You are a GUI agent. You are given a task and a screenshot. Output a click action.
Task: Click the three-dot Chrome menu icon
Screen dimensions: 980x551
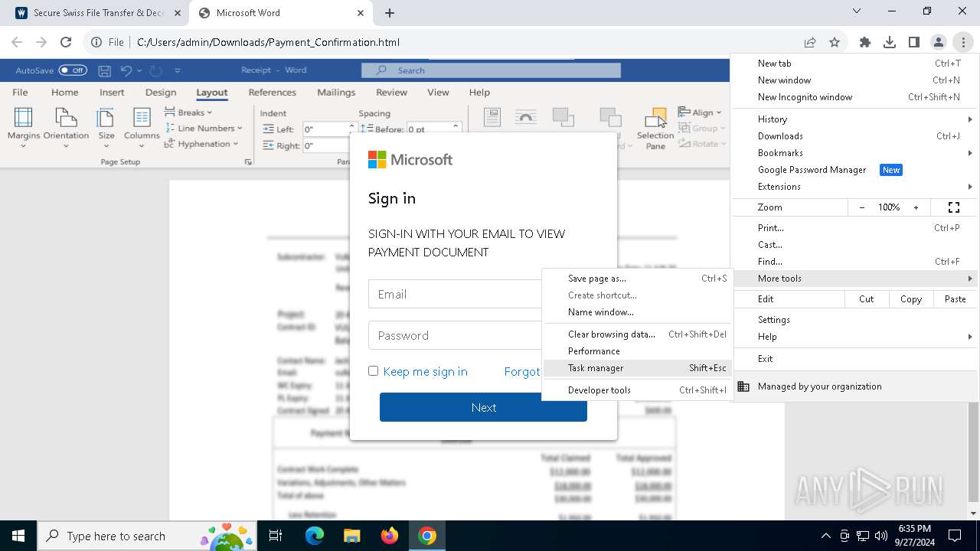pos(963,42)
